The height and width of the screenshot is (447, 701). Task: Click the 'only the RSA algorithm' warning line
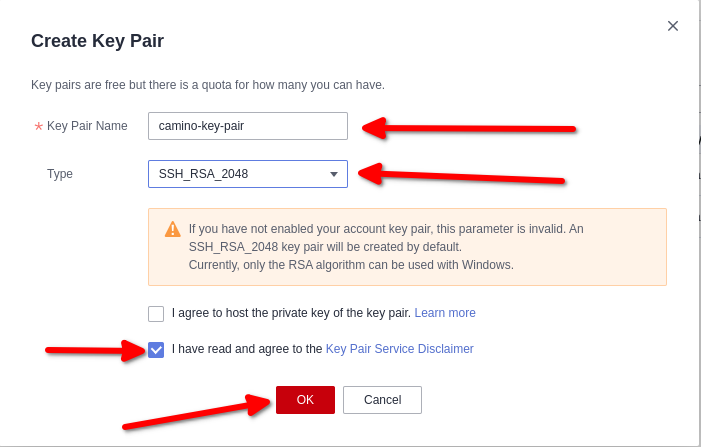click(x=351, y=265)
